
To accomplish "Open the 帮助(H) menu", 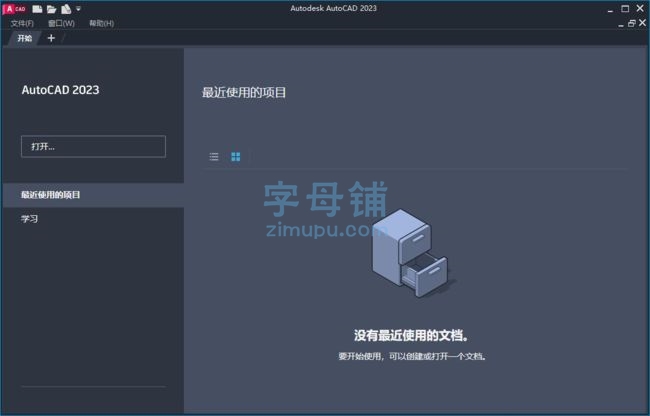I will point(102,23).
